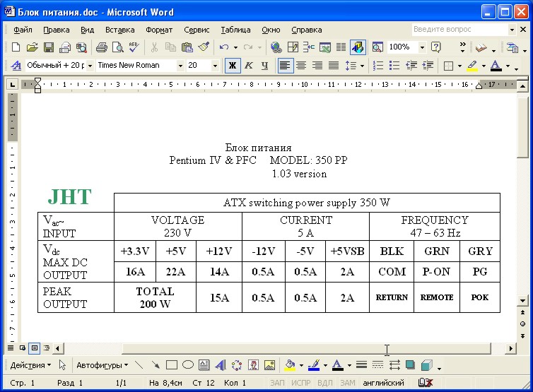Viewport: 533px width, 392px height.
Task: Toggle underline formatting (Ч)
Action: 265,65
